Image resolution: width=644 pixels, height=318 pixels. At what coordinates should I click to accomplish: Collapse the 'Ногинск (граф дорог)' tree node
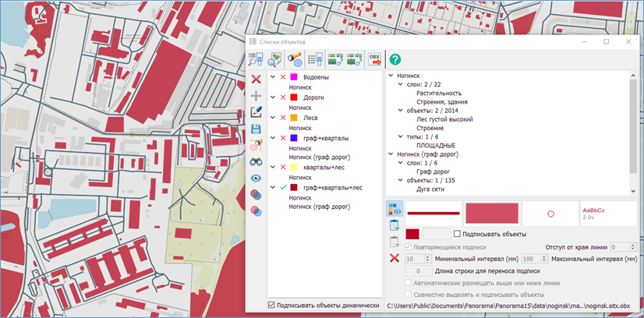click(391, 154)
